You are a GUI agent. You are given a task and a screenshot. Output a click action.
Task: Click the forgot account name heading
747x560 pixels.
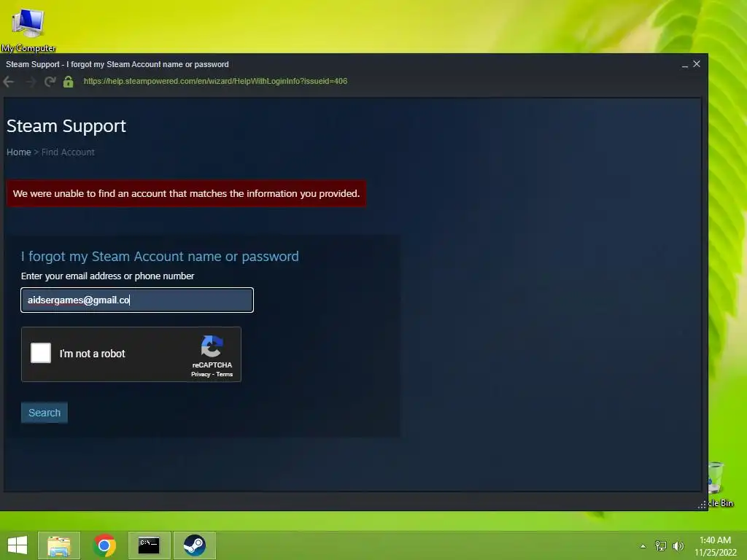tap(160, 256)
